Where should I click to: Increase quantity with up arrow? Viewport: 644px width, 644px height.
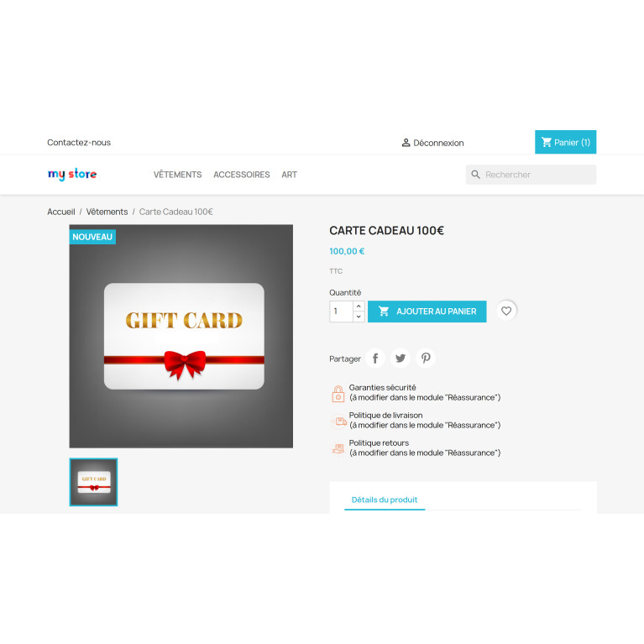point(359,306)
